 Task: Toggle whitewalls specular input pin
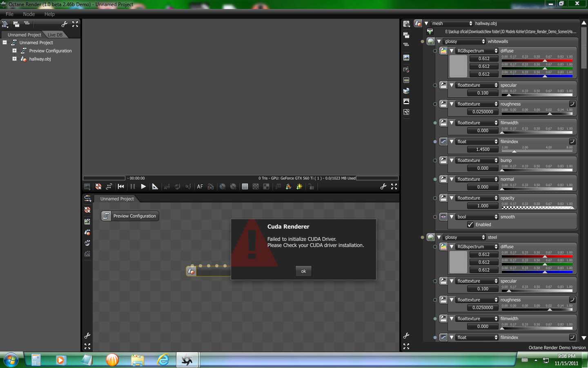pyautogui.click(x=435, y=85)
